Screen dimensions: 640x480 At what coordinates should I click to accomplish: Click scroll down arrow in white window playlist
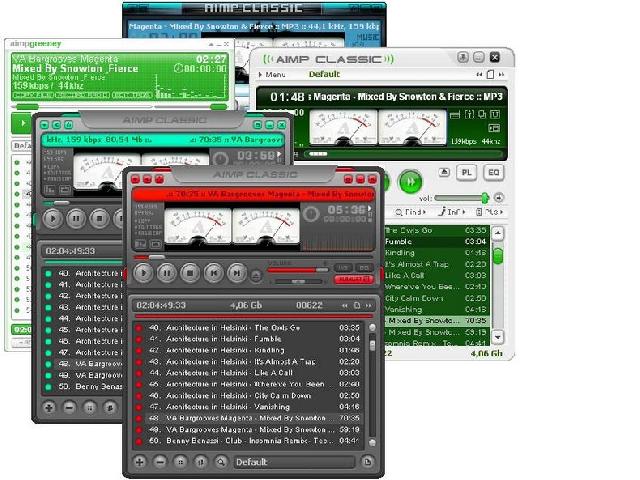click(498, 337)
